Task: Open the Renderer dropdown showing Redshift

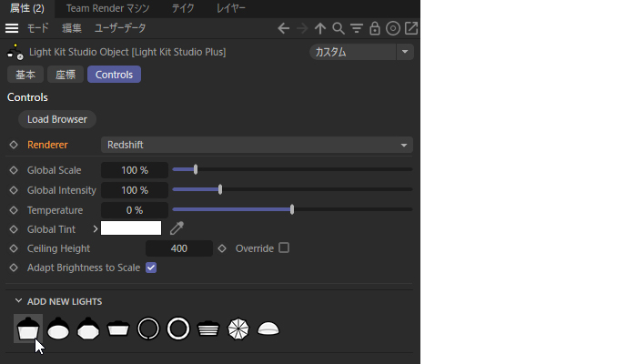Action: [256, 145]
